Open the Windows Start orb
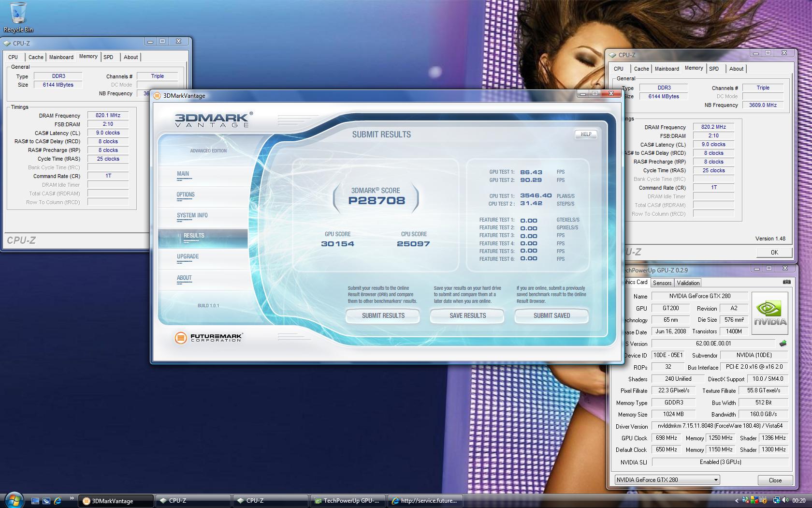The image size is (812, 508). (14, 500)
